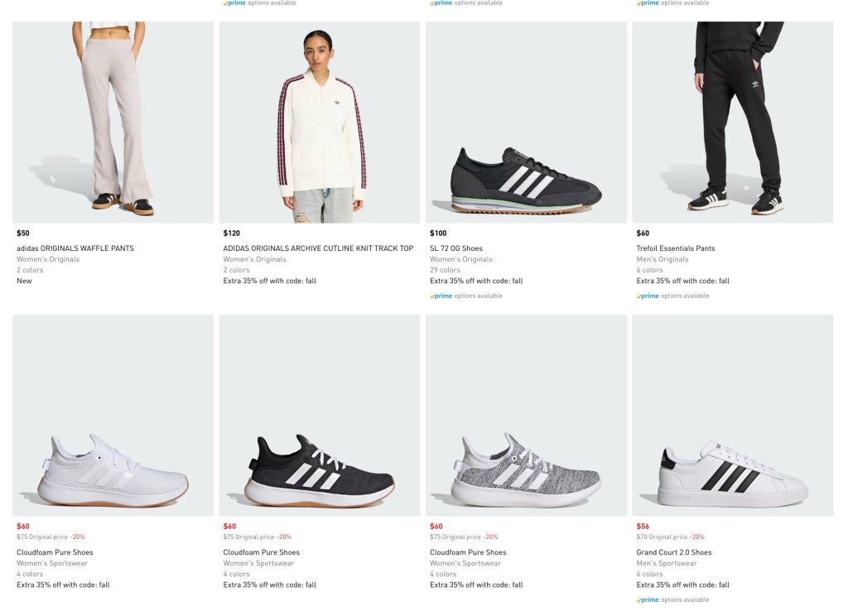Click the prime badge under Grand Court 2.0 Shoes

[x=648, y=599]
